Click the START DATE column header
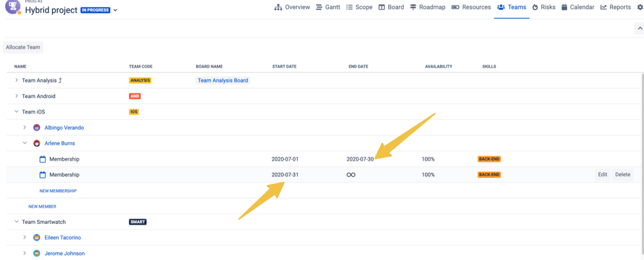The height and width of the screenshot is (260, 644). (x=284, y=66)
